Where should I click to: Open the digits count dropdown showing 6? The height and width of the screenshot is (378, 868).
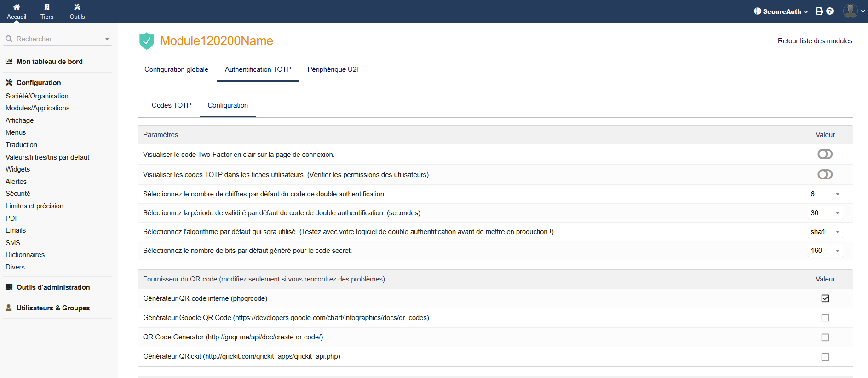click(825, 194)
